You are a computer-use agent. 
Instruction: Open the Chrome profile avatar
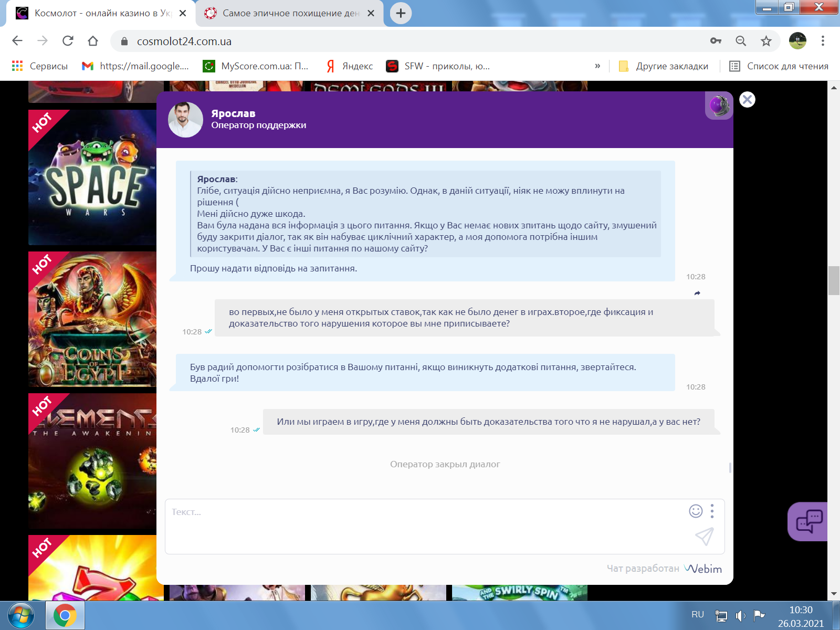coord(797,41)
